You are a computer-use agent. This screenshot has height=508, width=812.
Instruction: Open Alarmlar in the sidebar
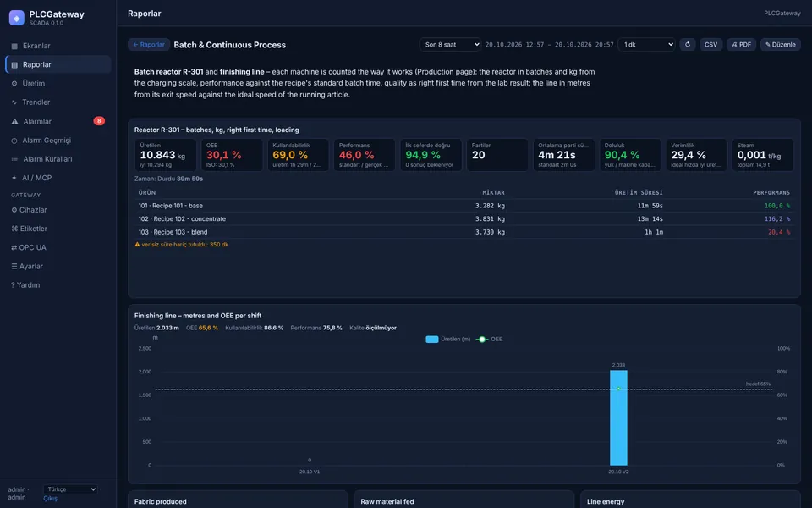[58, 121]
